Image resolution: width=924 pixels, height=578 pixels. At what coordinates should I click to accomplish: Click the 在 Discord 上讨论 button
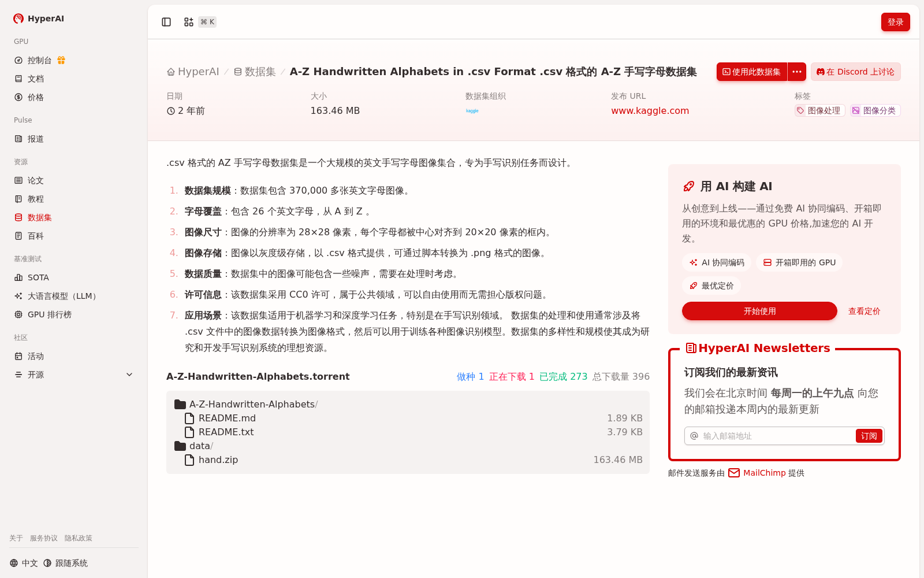coord(855,72)
